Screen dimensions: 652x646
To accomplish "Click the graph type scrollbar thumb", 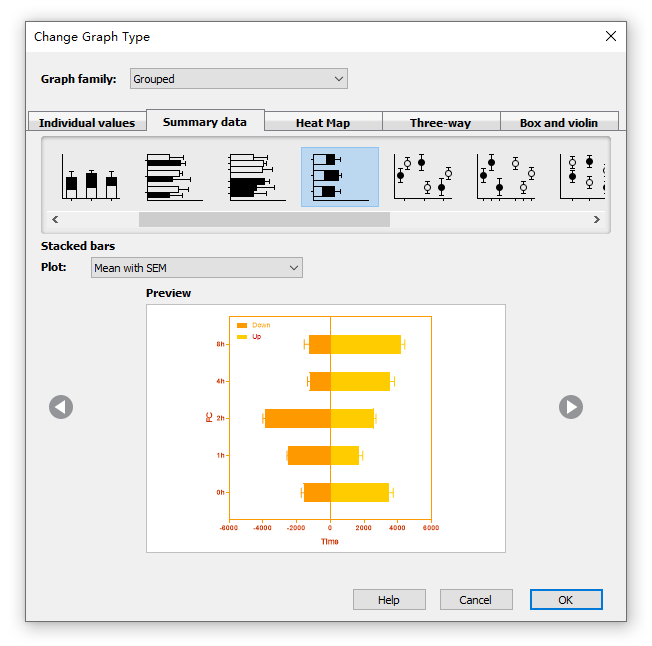I will click(264, 219).
